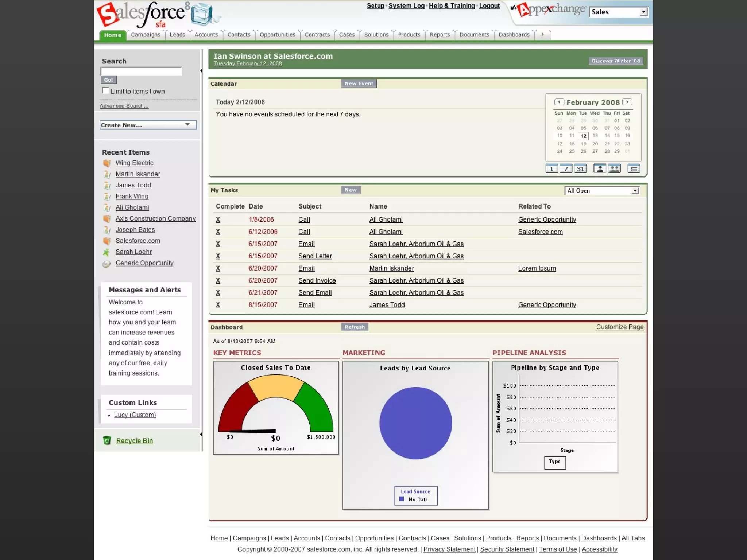Open calendar list view icon

(634, 169)
